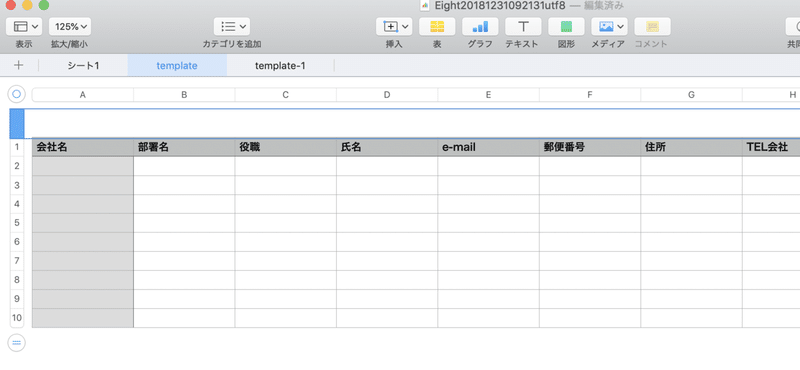This screenshot has width=800, height=370.
Task: Click the テキスト text box icon
Action: [523, 27]
